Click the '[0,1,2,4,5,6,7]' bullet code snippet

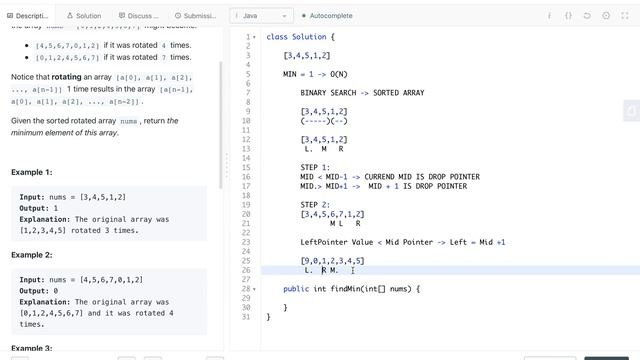[67, 58]
